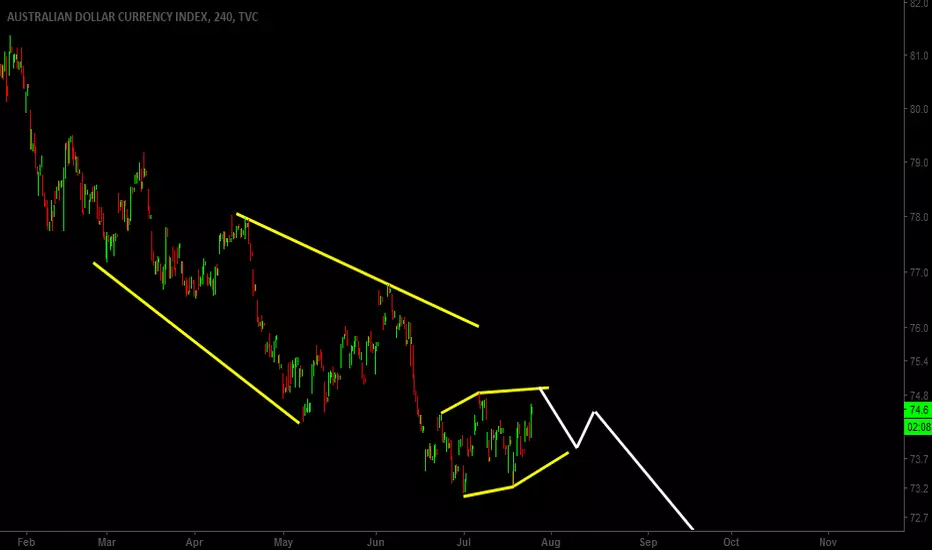The width and height of the screenshot is (932, 550).
Task: Click the Jul label on time axis
Action: [x=464, y=542]
